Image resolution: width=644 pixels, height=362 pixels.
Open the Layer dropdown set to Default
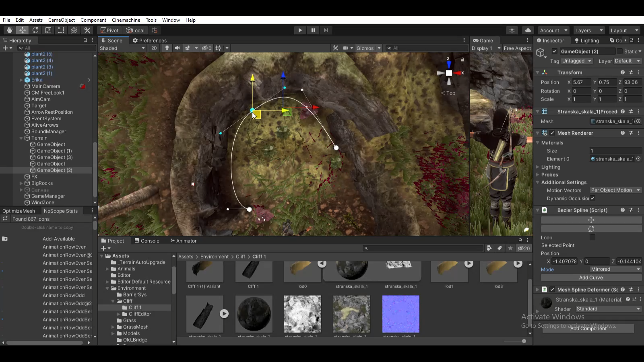(x=627, y=61)
